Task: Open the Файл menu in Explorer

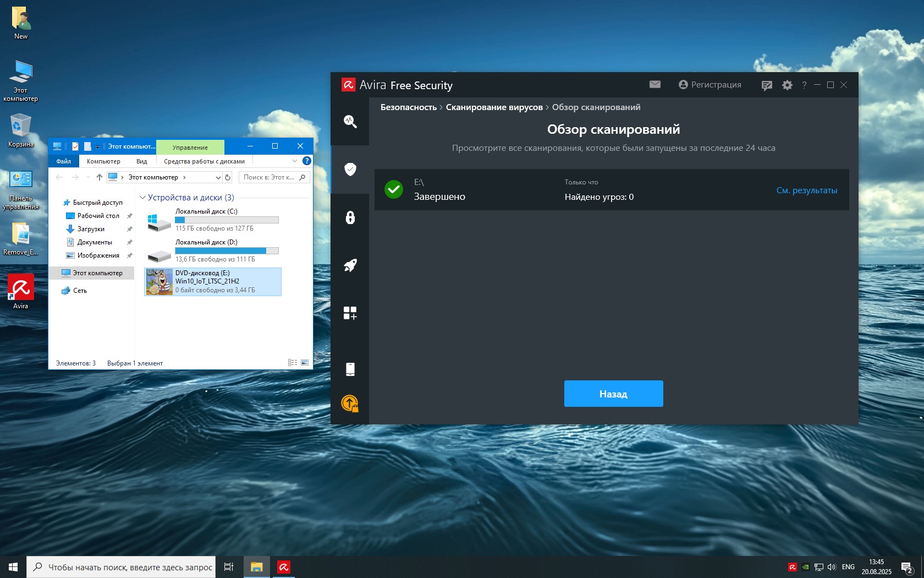Action: (x=64, y=161)
